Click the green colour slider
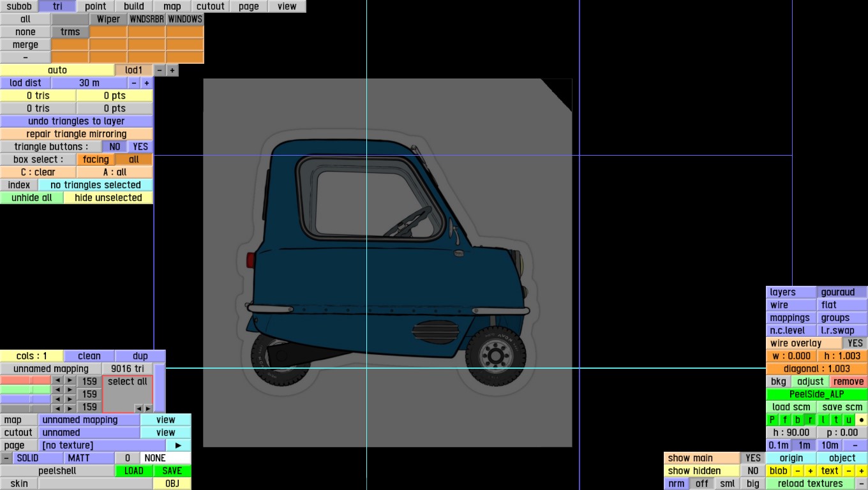Image resolution: width=868 pixels, height=490 pixels. pos(26,390)
